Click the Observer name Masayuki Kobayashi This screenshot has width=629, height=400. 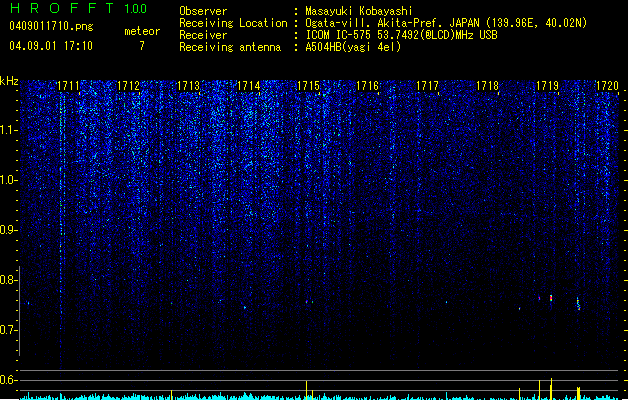(x=359, y=11)
